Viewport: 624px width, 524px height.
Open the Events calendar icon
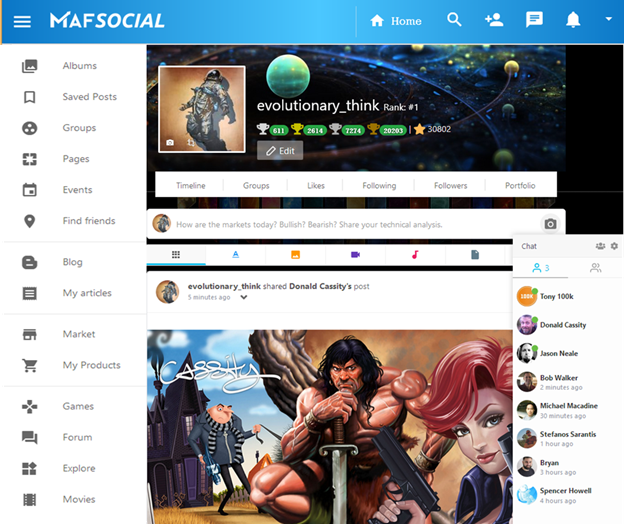(x=29, y=190)
